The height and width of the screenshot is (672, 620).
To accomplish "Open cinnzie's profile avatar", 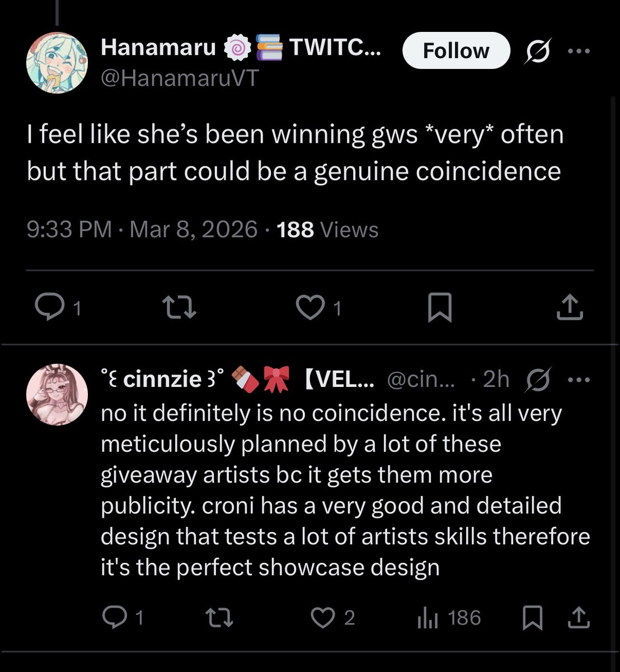I will coord(57,394).
